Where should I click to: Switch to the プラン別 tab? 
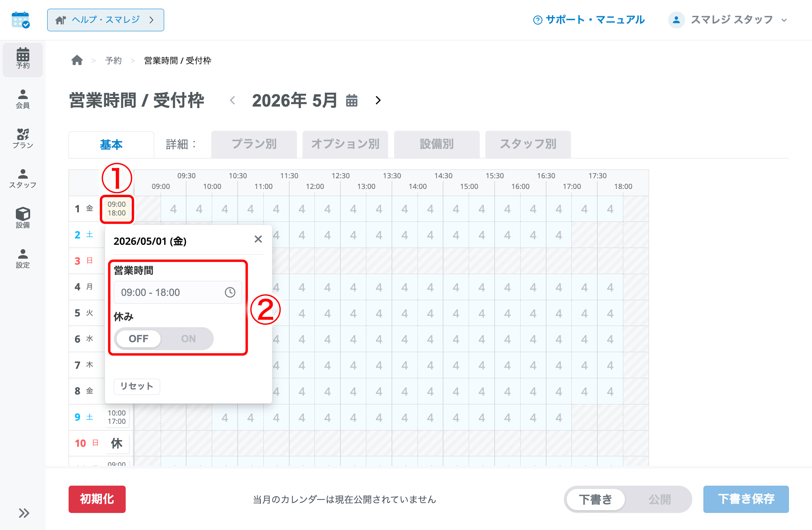click(254, 144)
